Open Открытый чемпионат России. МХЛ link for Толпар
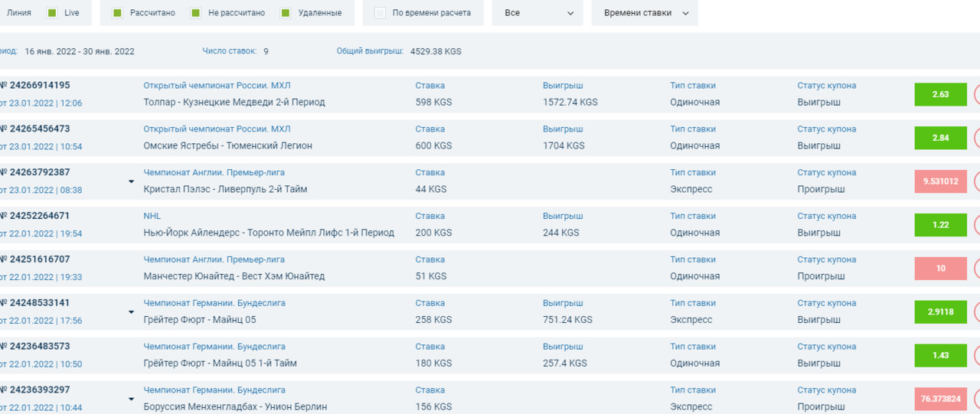The image size is (980, 414). pyautogui.click(x=217, y=86)
